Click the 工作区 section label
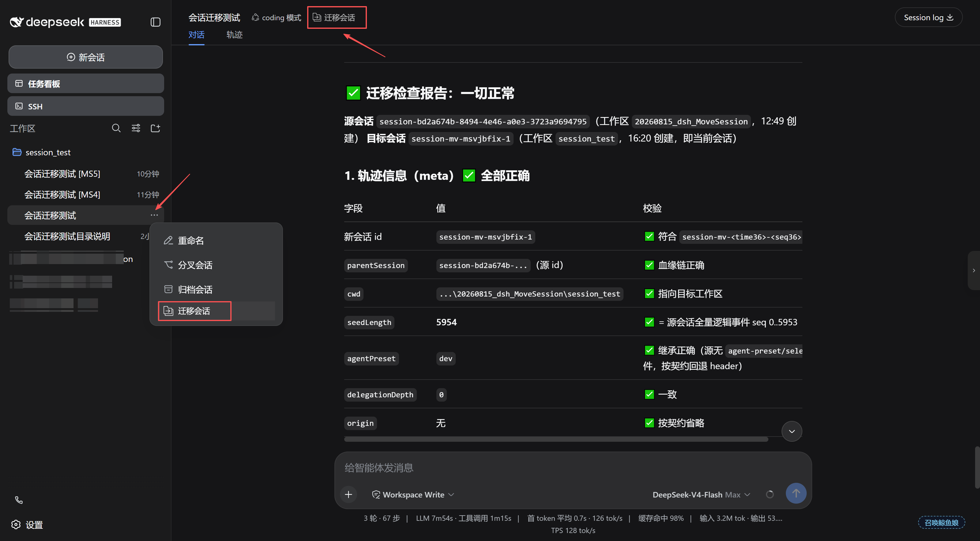 click(x=22, y=128)
